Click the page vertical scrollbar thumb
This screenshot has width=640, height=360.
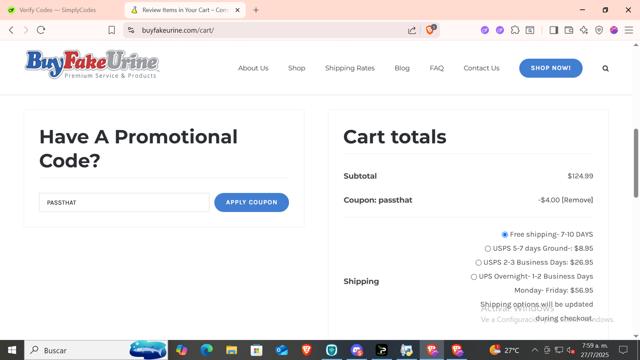(x=636, y=162)
